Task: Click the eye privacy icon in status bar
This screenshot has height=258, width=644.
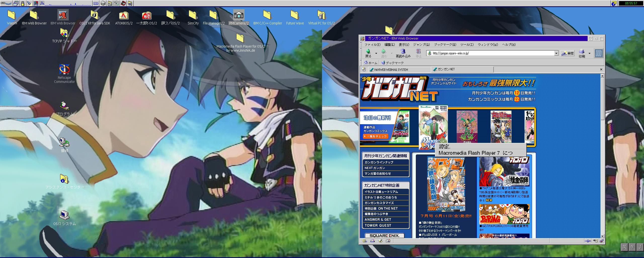Action: coord(595,241)
